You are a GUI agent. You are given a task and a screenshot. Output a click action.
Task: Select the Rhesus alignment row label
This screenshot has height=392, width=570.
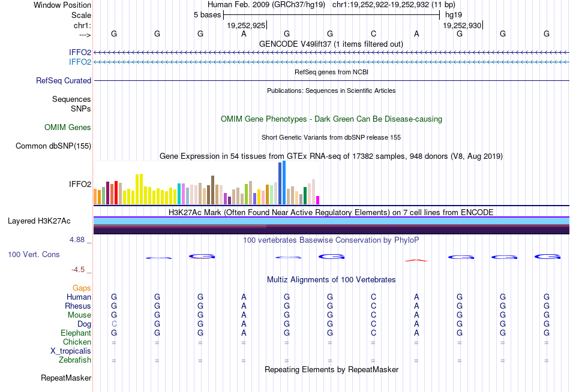point(78,306)
